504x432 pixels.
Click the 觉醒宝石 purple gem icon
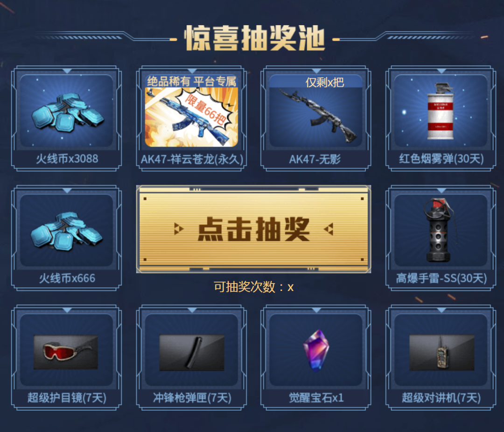(316, 351)
